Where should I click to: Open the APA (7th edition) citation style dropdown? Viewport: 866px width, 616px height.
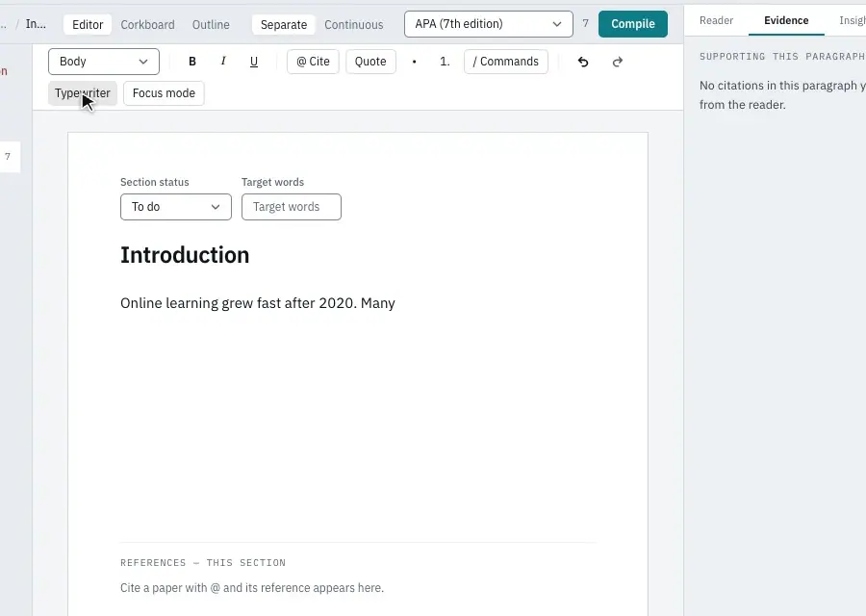point(489,24)
